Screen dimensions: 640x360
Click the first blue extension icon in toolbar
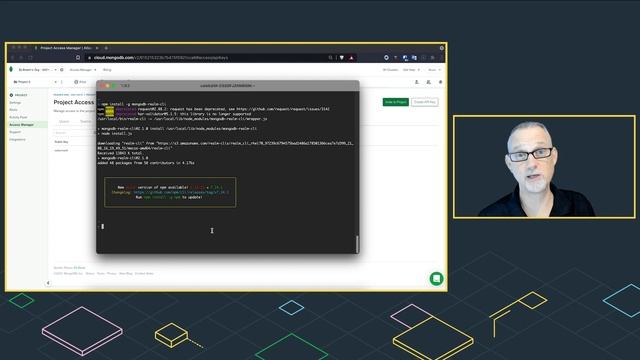(x=405, y=58)
